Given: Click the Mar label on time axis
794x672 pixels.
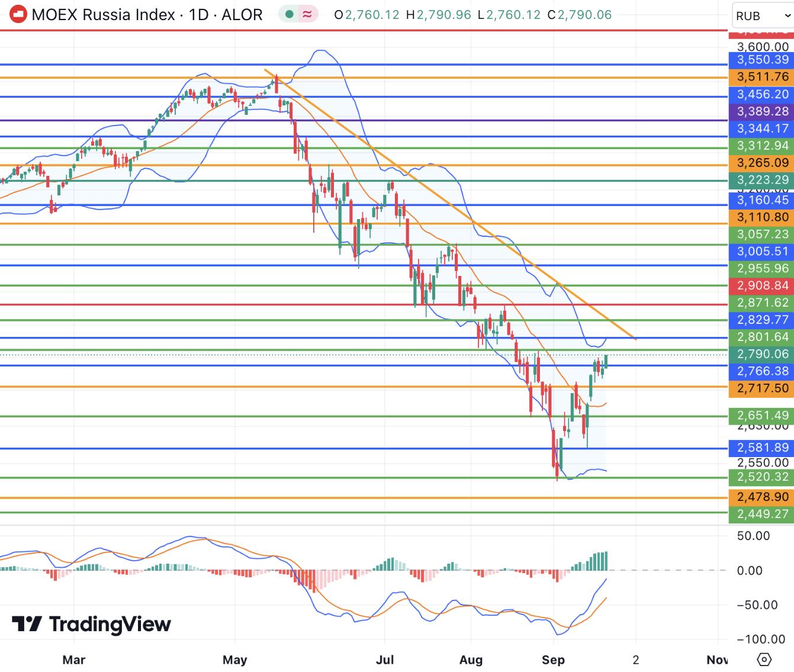Looking at the screenshot, I should (74, 660).
